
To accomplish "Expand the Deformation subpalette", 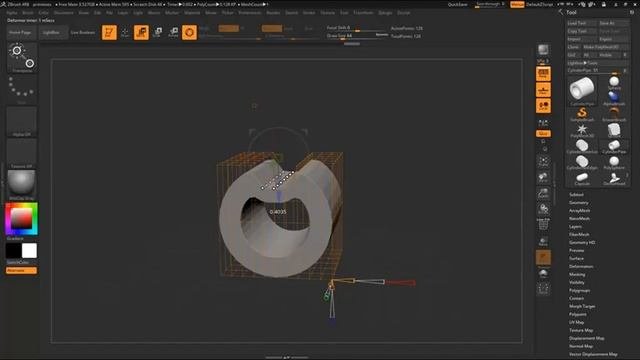I will click(x=581, y=267).
